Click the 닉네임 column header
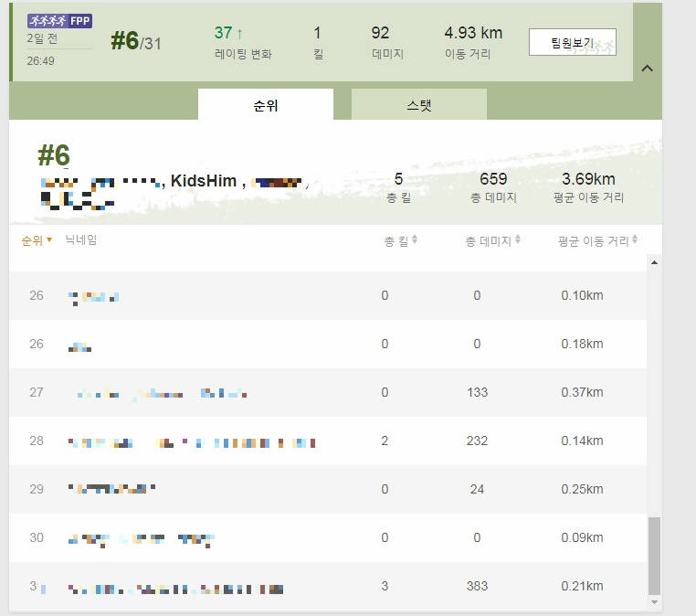696x616 pixels. [81, 239]
